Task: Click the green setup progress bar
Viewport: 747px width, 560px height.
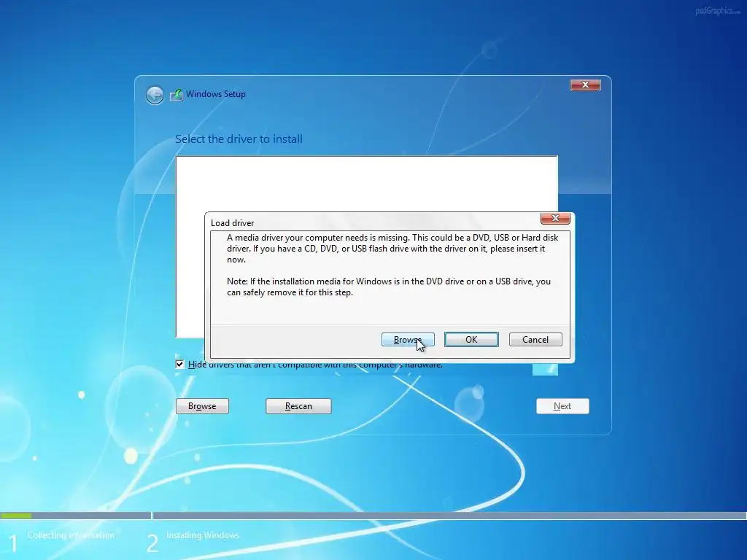Action: tap(16, 516)
